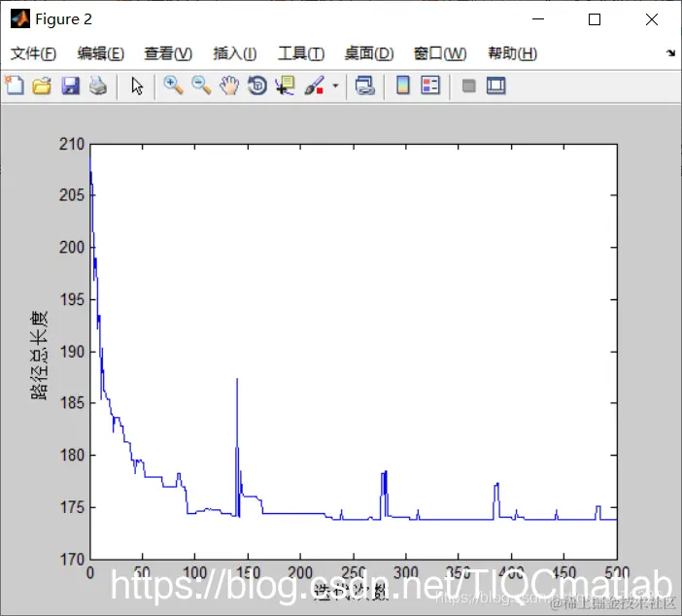Print the figure with the printer icon
Viewport: 682px width, 616px height.
98,86
